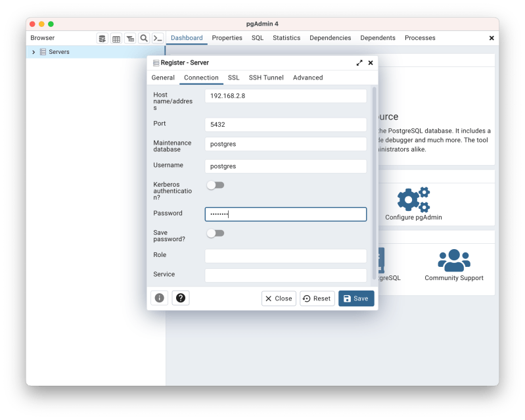
Task: Close the dashboard panel tab bar
Action: (491, 38)
